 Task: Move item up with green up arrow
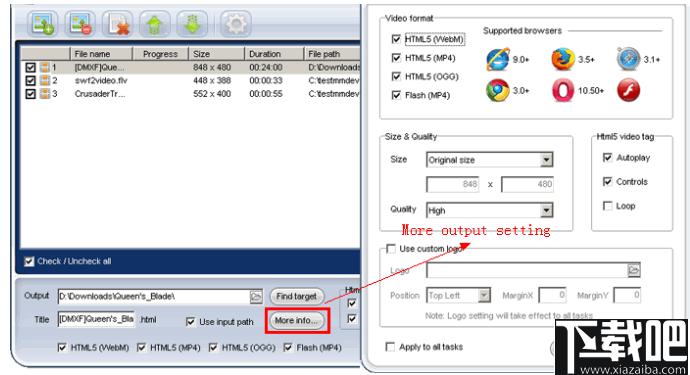coord(154,24)
